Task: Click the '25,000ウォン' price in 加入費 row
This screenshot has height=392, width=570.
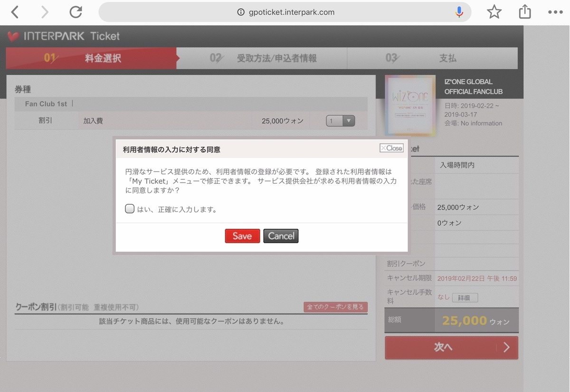Action: [x=283, y=121]
